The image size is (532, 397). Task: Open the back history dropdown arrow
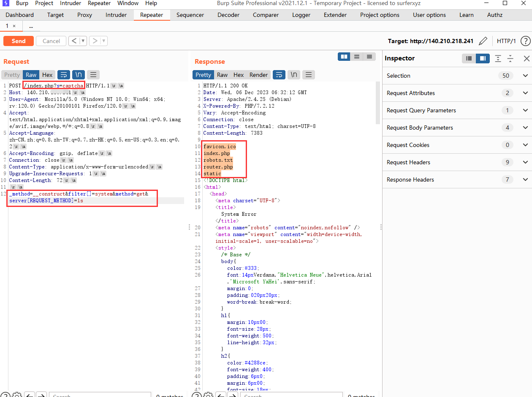[83, 41]
